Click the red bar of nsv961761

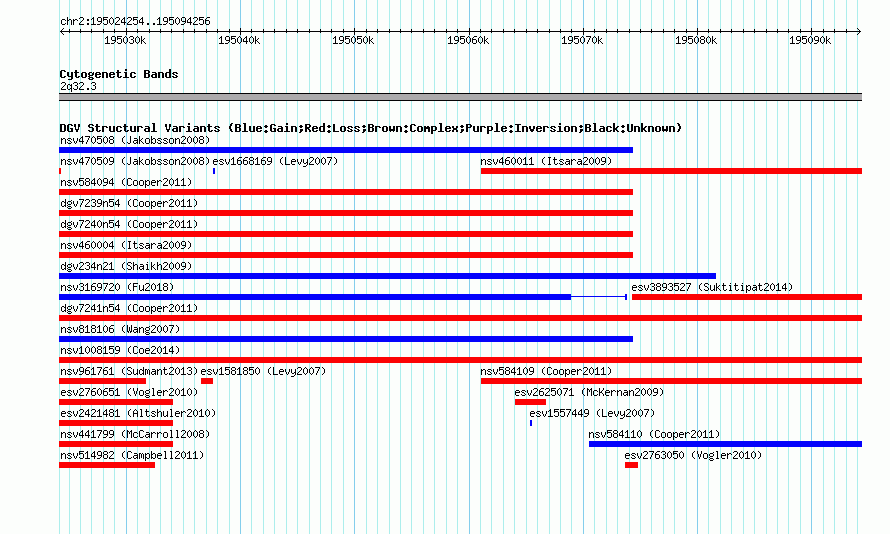(102, 381)
